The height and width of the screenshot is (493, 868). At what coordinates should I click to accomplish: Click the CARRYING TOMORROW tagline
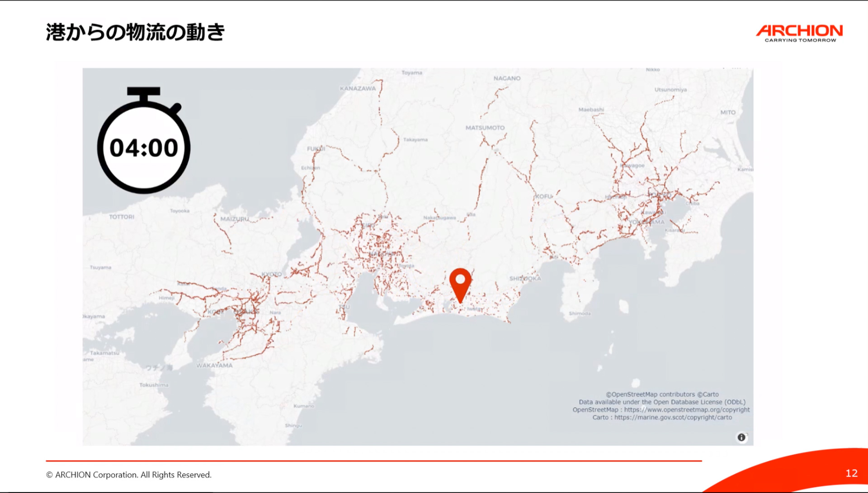coord(800,40)
